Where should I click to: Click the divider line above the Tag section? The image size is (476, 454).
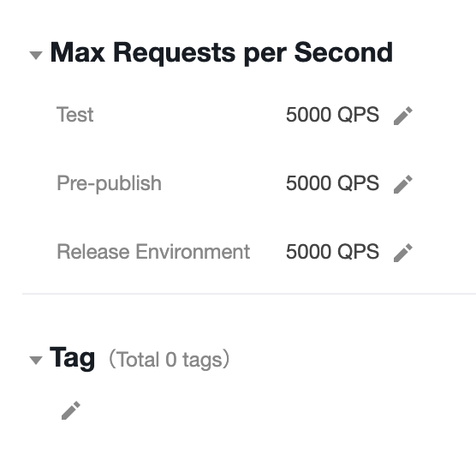click(x=249, y=294)
